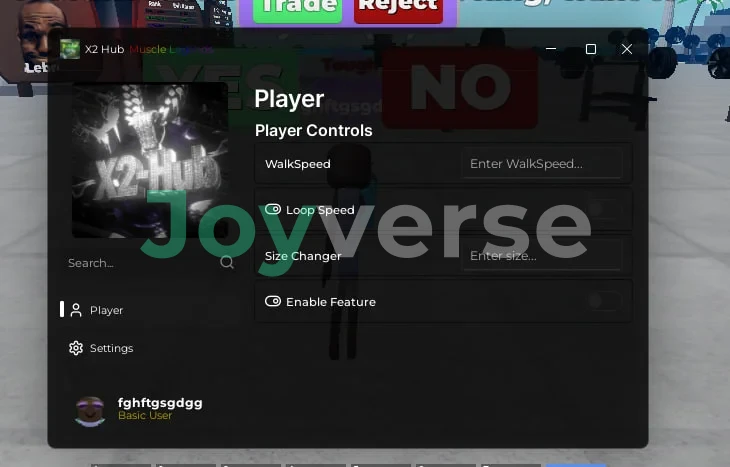Turn on the Loop Speed switch
This screenshot has width=730, height=467.
604,210
